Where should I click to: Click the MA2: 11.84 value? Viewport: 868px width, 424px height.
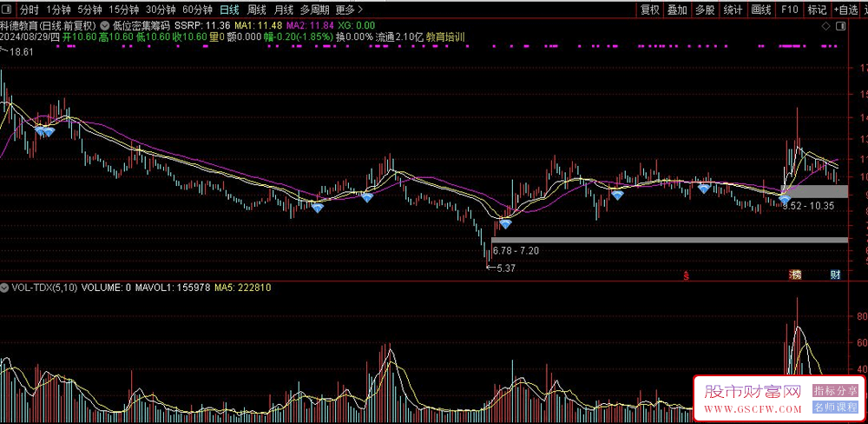[x=311, y=25]
